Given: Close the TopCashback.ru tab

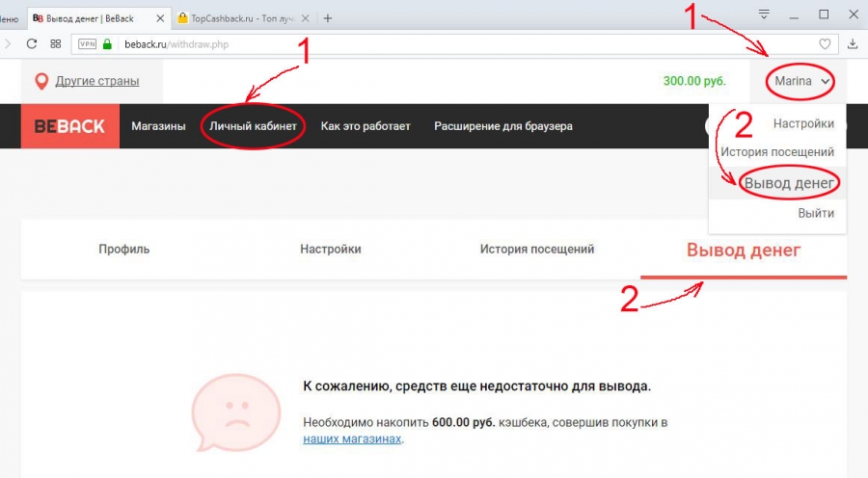Looking at the screenshot, I should coord(305,18).
